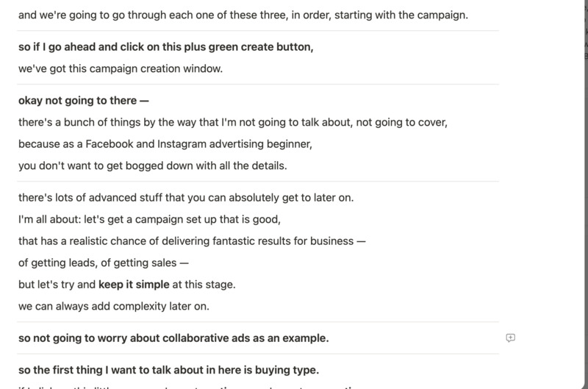Viewport: 588px width, 389px height.
Task: Select the 'okay not going to there' heading
Action: tap(84, 101)
